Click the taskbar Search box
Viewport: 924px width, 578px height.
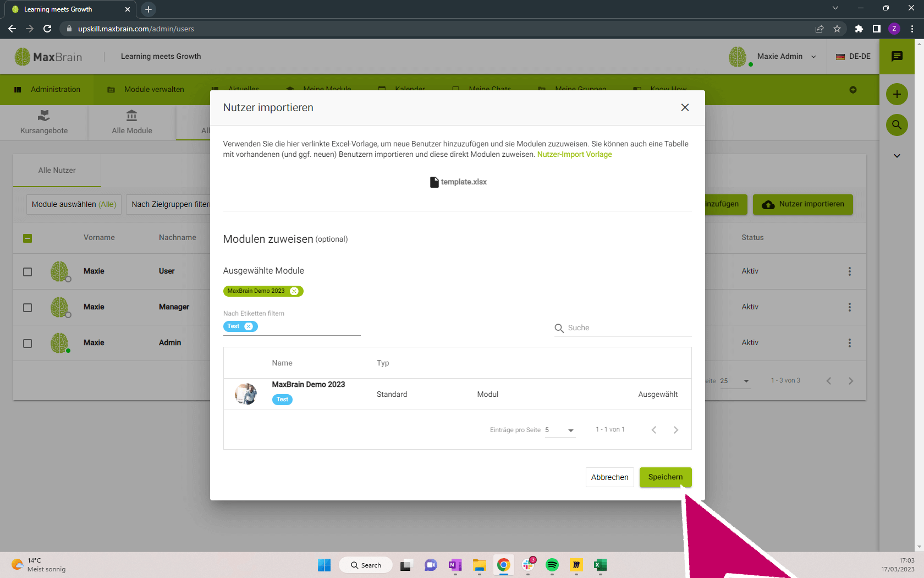pyautogui.click(x=366, y=565)
